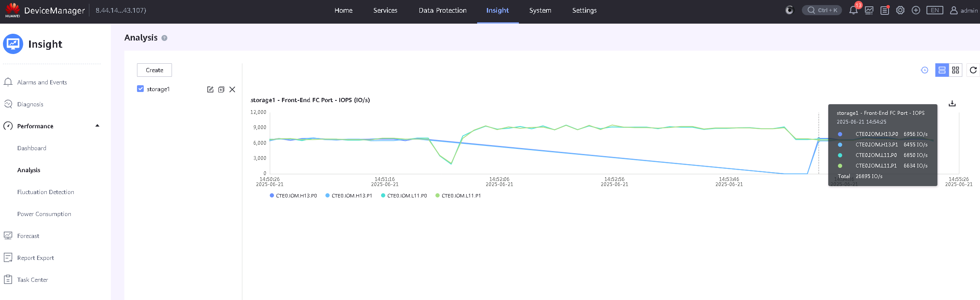Open the Data Protection tab
The width and height of the screenshot is (980, 300).
(443, 11)
